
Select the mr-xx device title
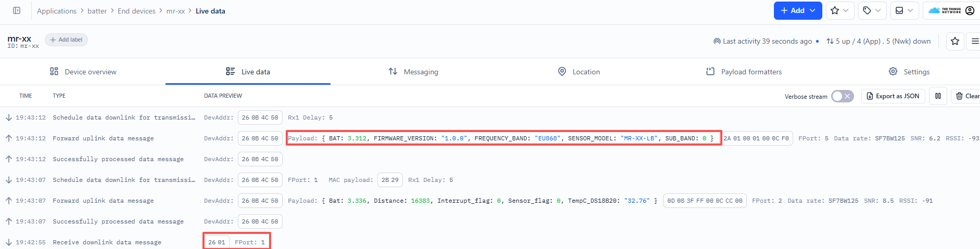19,38
